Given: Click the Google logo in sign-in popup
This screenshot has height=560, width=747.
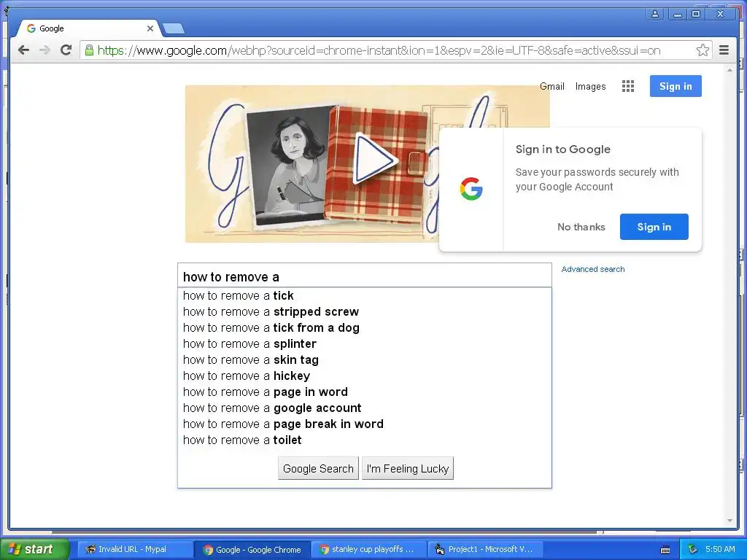Looking at the screenshot, I should 471,189.
